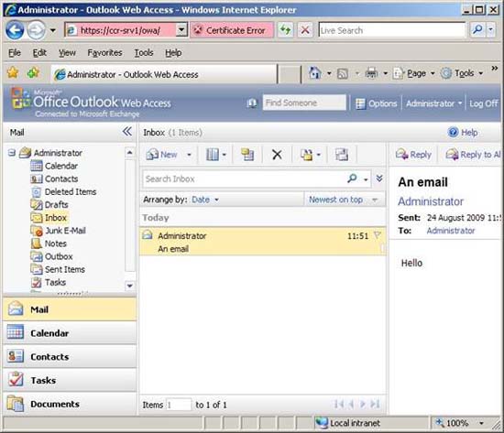This screenshot has width=504, height=433.
Task: Go to the last page of items arrow
Action: [x=375, y=404]
